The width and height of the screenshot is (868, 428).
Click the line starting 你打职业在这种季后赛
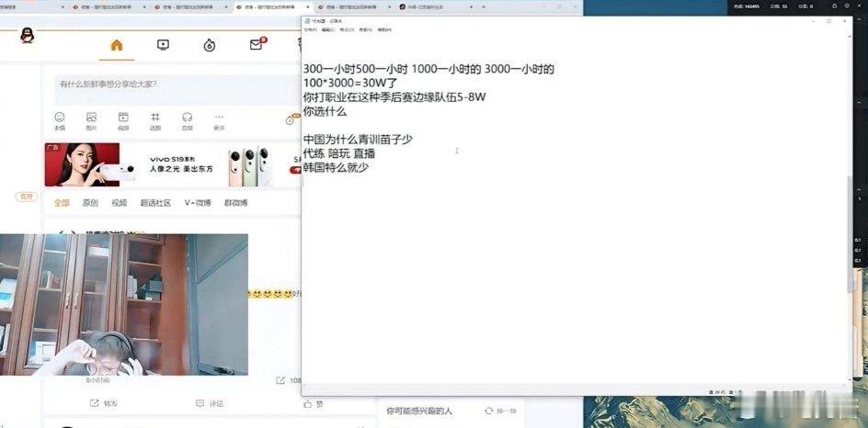click(394, 96)
